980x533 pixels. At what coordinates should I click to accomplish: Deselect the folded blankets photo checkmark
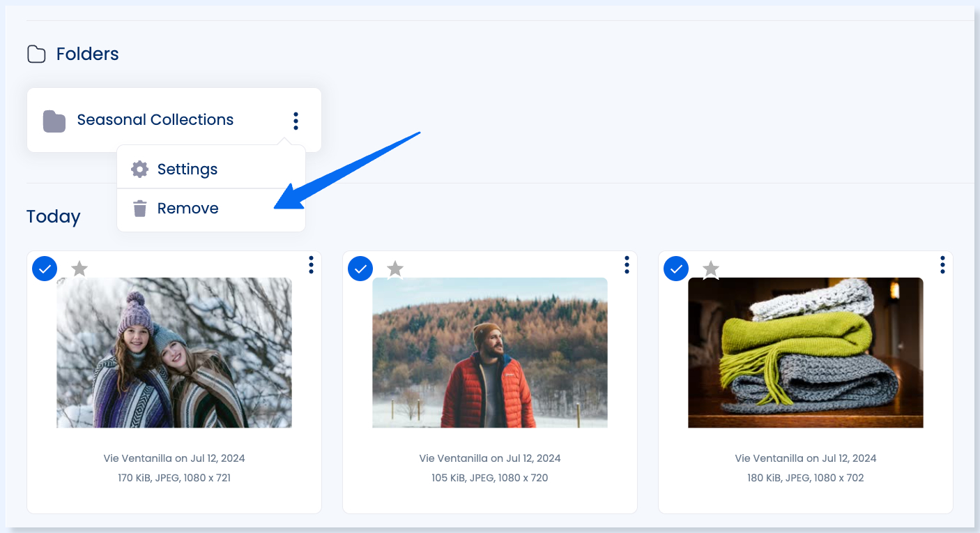[x=676, y=268]
